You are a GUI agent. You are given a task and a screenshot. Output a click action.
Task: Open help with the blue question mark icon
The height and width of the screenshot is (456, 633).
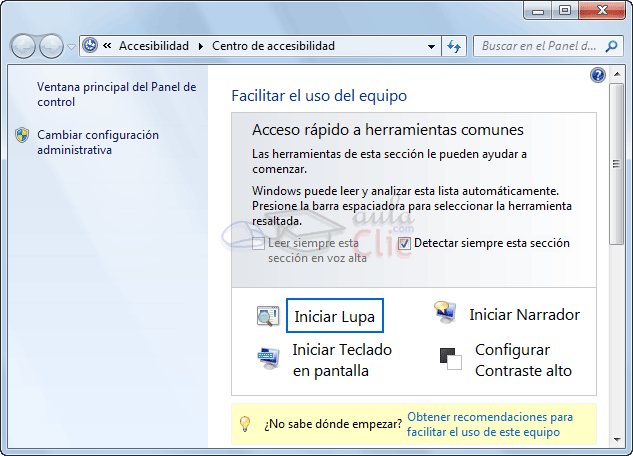point(598,75)
